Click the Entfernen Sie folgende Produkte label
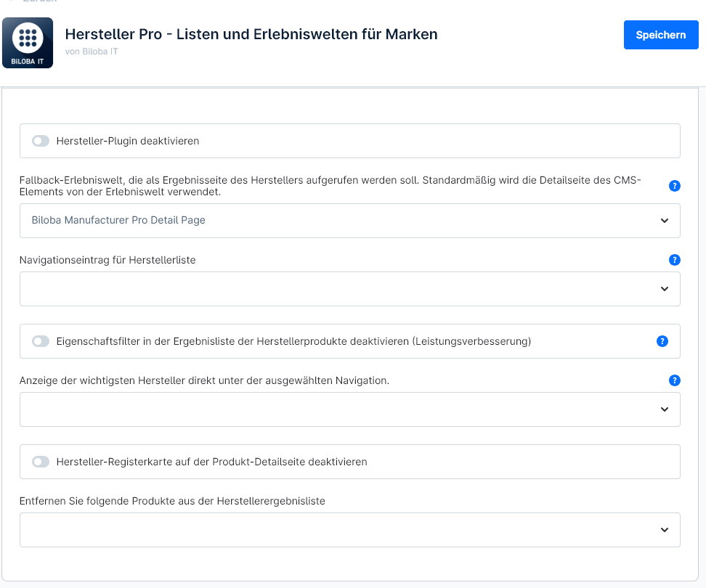The height and width of the screenshot is (588, 706). pos(172,501)
